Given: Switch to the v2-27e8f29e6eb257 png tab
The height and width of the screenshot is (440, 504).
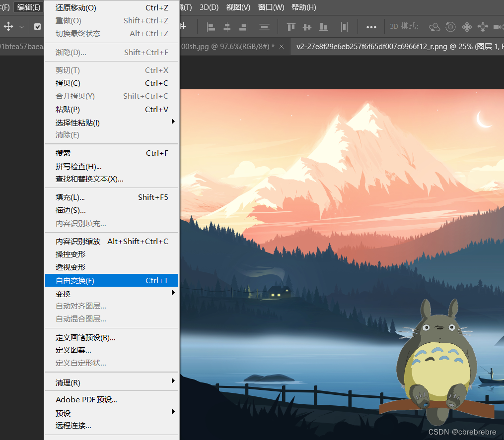Looking at the screenshot, I should coord(397,47).
